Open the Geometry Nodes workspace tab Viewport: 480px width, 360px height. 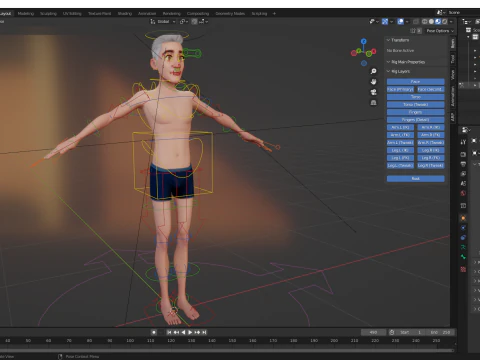[230, 14]
